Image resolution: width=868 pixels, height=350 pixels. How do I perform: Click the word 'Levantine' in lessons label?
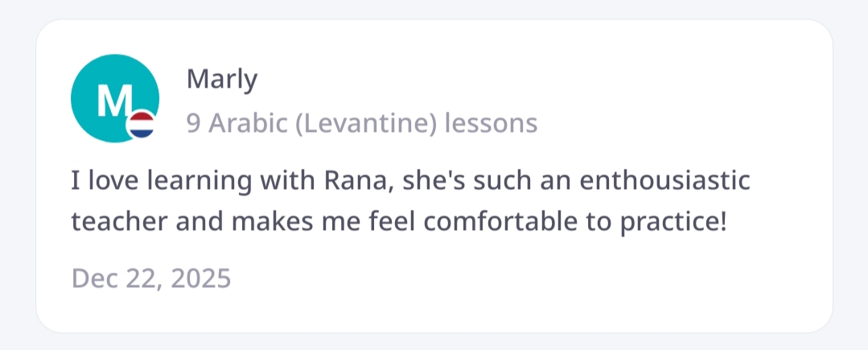pyautogui.click(x=375, y=123)
